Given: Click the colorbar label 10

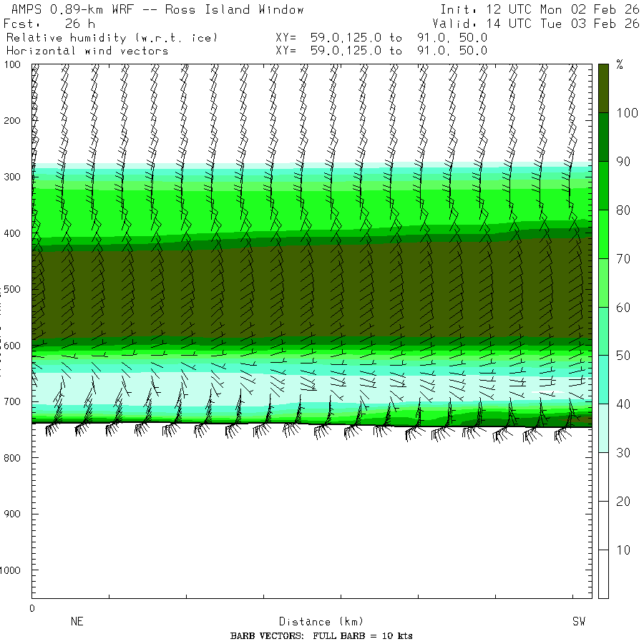Looking at the screenshot, I should (623, 550).
